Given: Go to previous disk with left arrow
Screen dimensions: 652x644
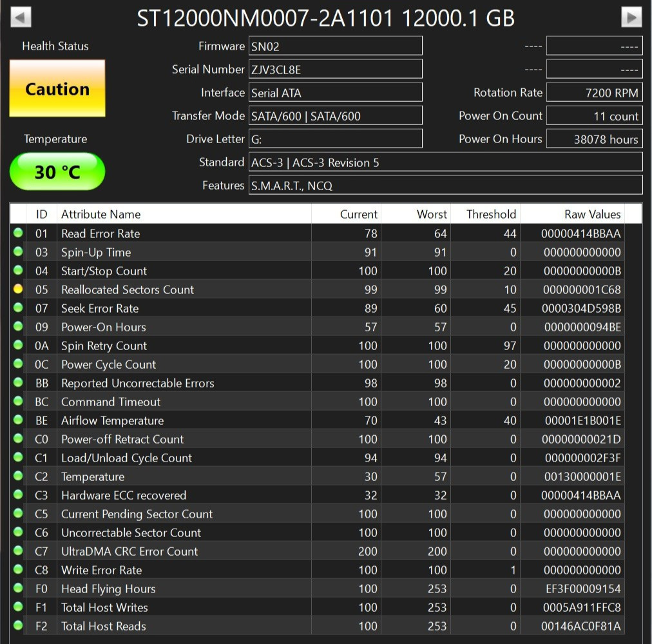Looking at the screenshot, I should [x=21, y=17].
